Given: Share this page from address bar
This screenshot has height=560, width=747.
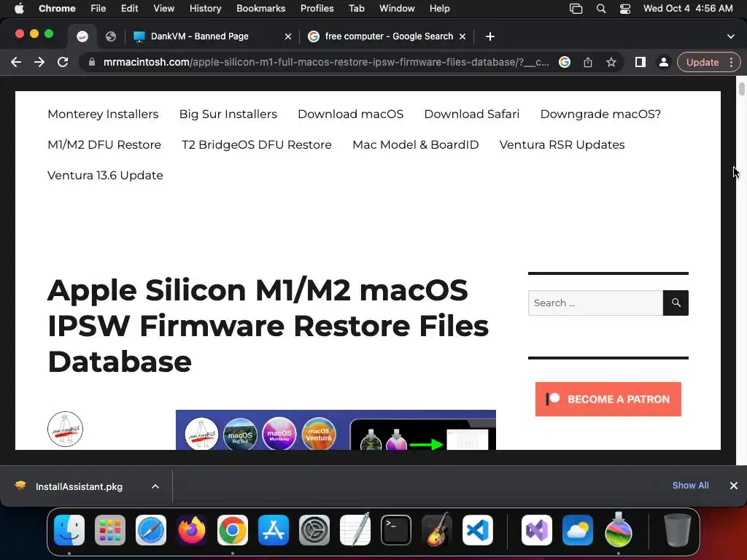Looking at the screenshot, I should pyautogui.click(x=588, y=62).
